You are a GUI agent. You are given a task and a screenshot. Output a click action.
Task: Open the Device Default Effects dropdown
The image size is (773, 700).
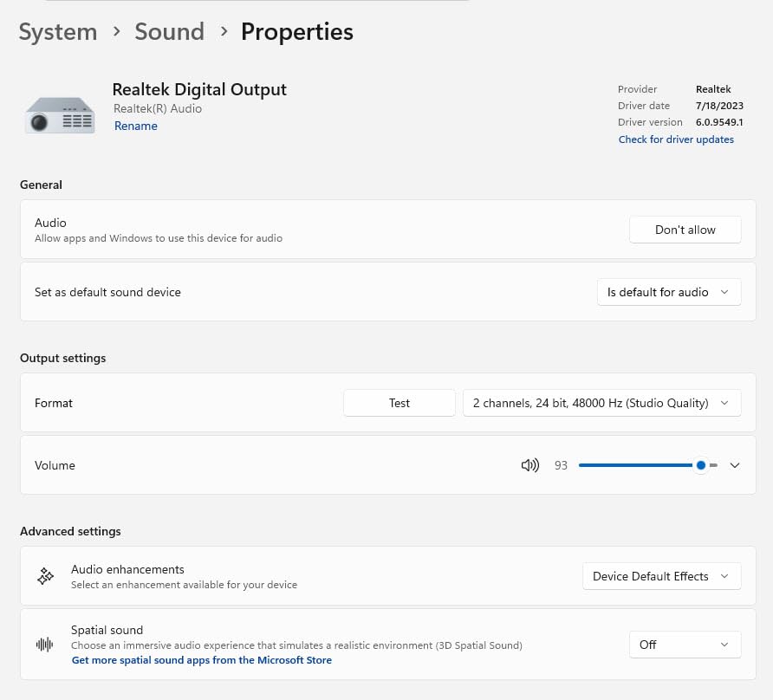tap(661, 576)
